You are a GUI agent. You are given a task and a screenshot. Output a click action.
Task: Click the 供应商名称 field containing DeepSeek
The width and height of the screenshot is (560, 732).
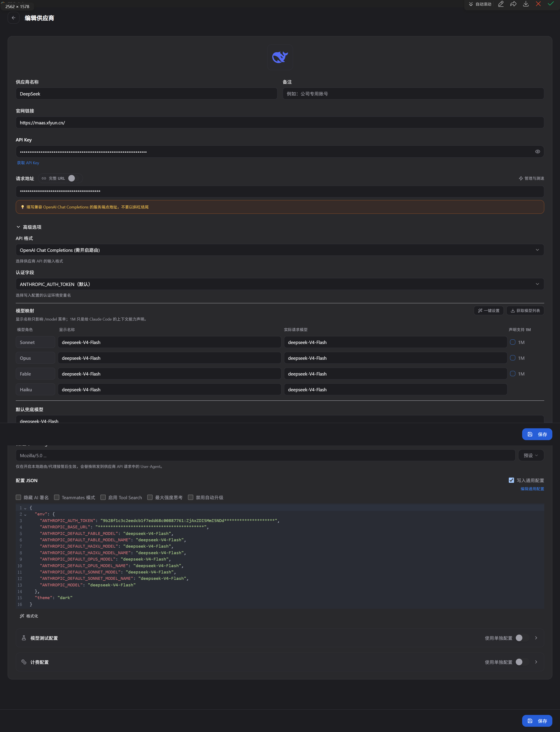point(146,94)
